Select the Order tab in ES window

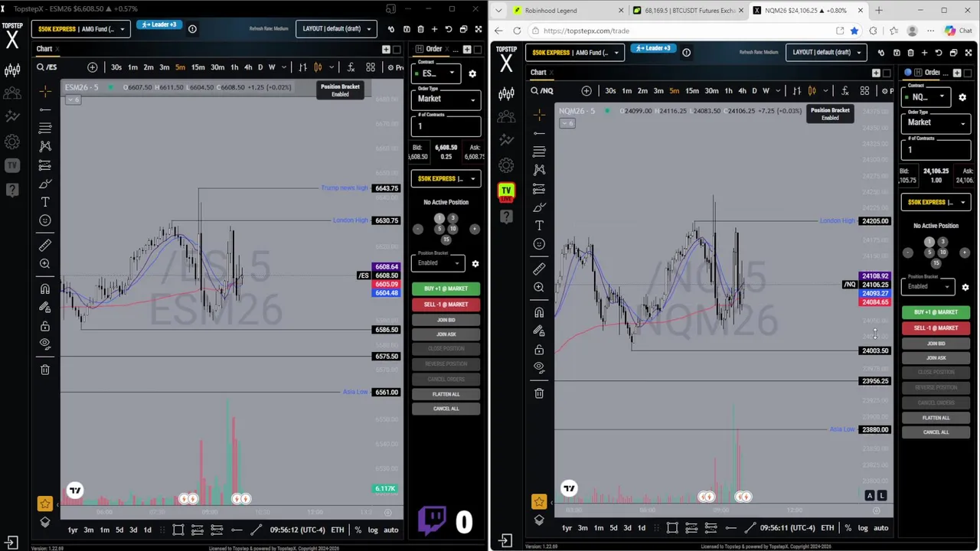(x=433, y=49)
